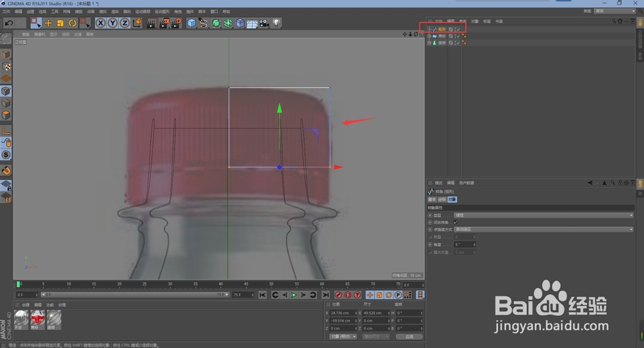Open the 创建 menu in menu bar

pos(30,12)
